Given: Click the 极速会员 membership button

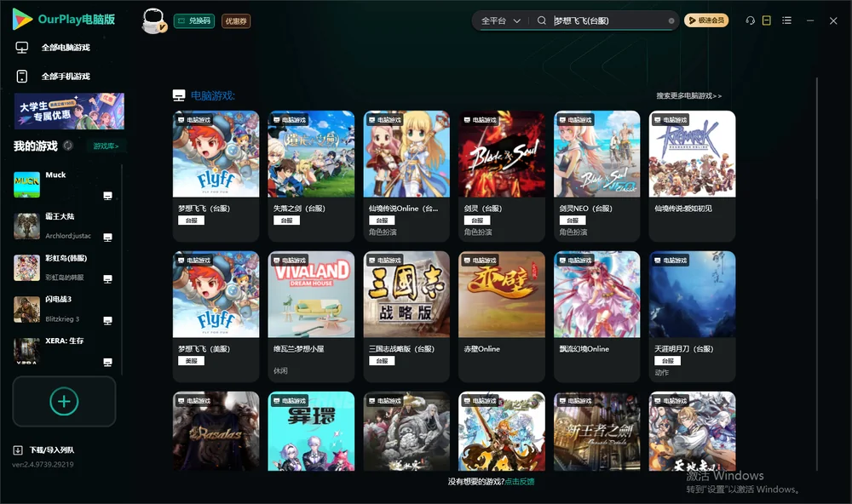Looking at the screenshot, I should point(706,20).
